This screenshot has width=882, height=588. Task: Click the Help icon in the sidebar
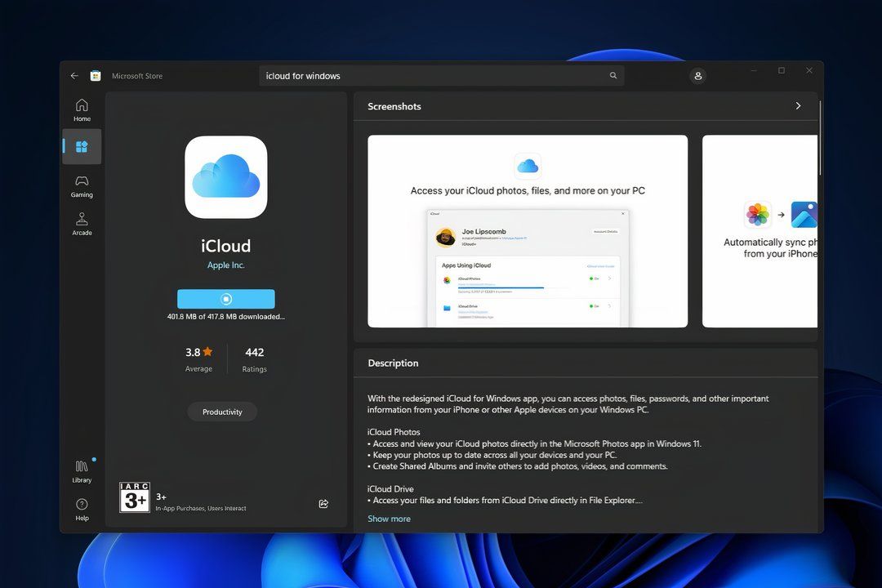[82, 508]
